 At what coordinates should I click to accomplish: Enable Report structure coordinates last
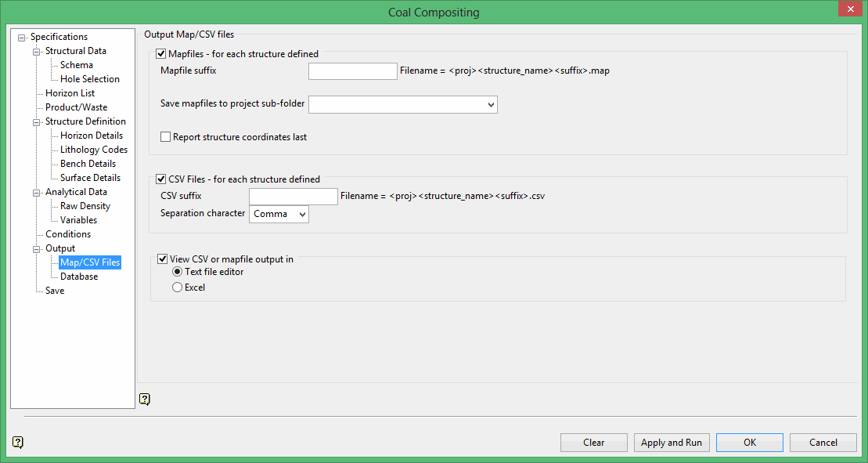pos(166,137)
